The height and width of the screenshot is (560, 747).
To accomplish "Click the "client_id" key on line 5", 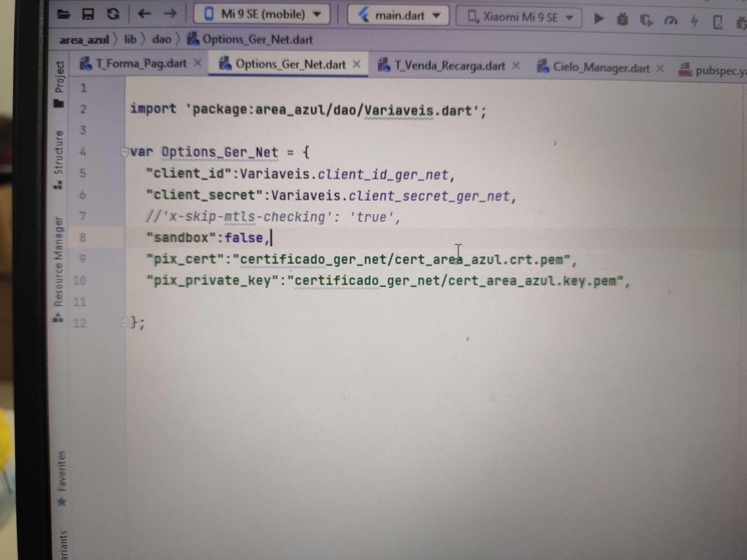I will [190, 173].
